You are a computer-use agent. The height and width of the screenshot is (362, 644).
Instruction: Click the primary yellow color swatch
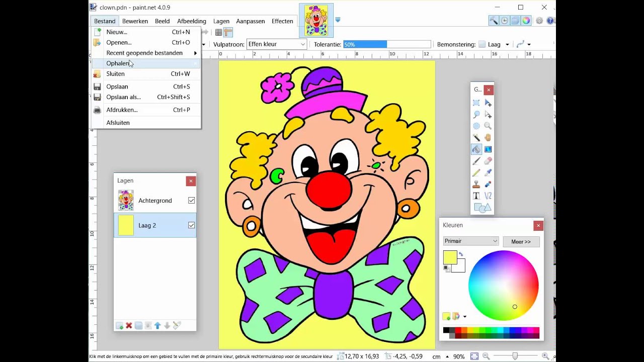[x=450, y=257]
